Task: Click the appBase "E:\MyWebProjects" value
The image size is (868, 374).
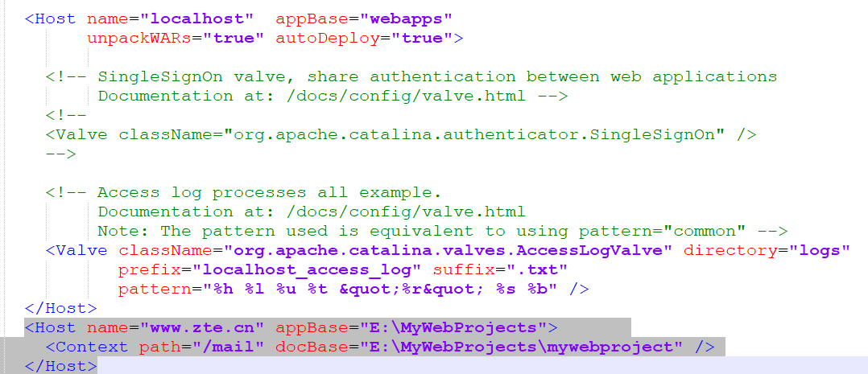Action: coord(453,327)
